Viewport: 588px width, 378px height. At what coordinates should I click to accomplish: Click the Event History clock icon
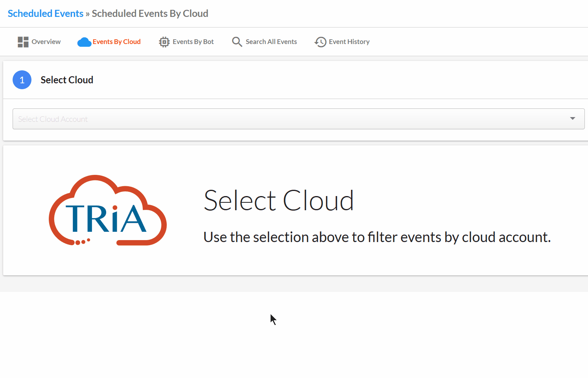(x=321, y=42)
